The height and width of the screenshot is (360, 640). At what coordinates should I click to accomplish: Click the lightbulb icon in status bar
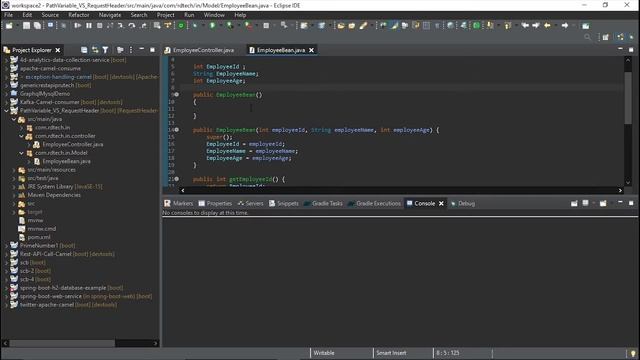(x=633, y=353)
